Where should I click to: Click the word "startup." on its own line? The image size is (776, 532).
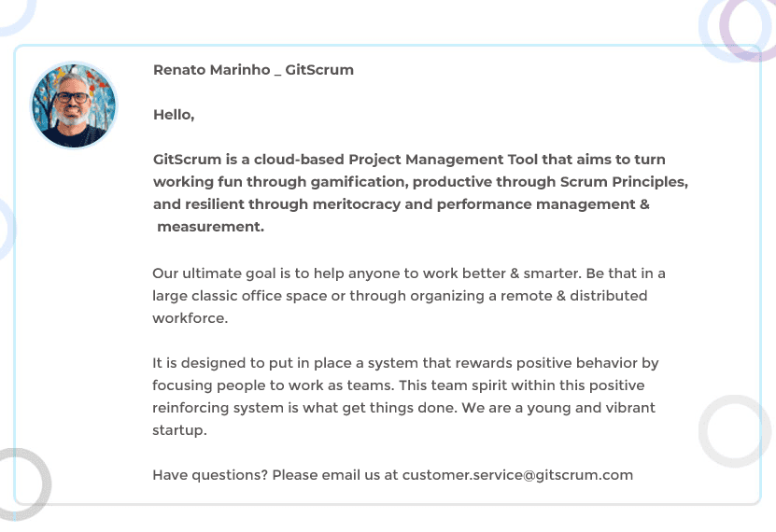coord(179,430)
